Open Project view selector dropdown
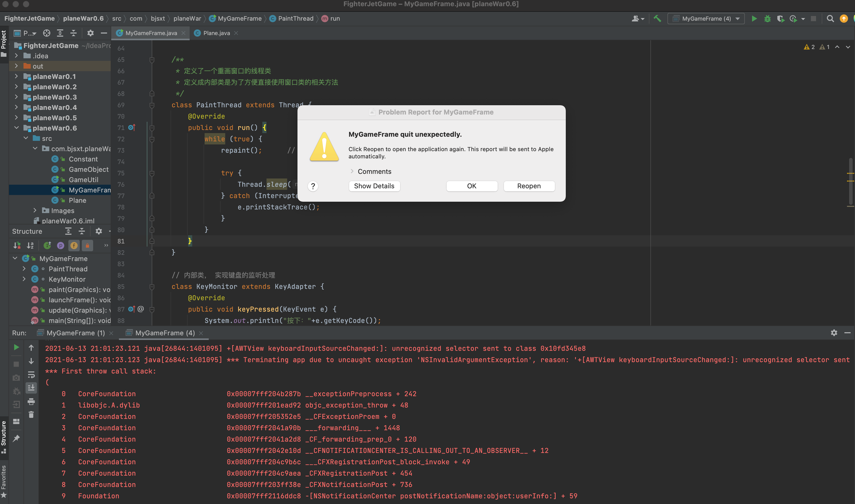Image resolution: width=855 pixels, height=504 pixels. pos(25,33)
